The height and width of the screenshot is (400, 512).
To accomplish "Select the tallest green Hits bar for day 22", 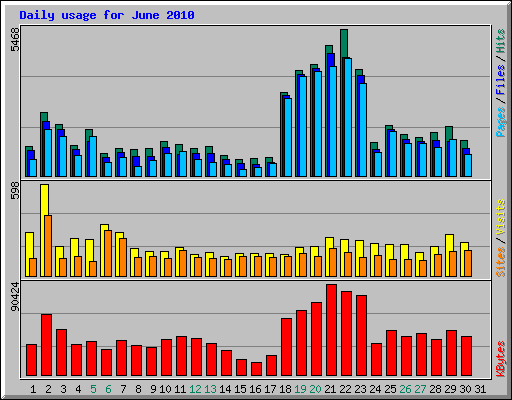I will (344, 43).
